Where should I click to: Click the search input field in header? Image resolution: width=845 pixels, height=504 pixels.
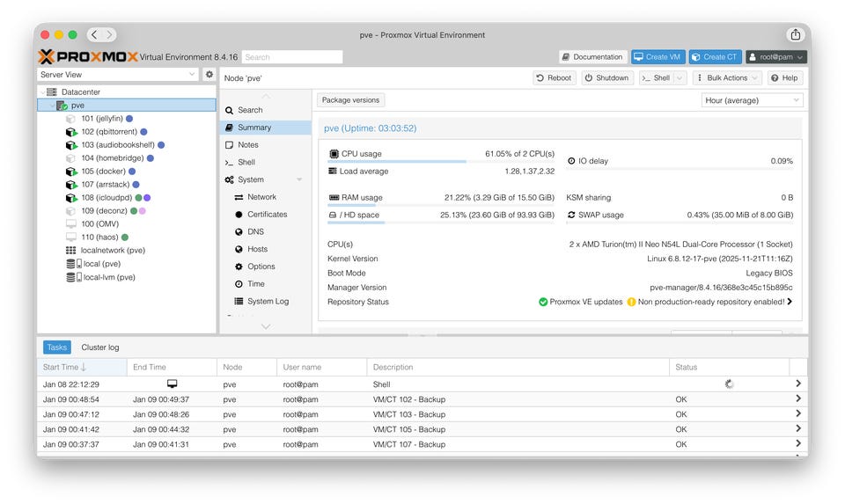pyautogui.click(x=292, y=57)
